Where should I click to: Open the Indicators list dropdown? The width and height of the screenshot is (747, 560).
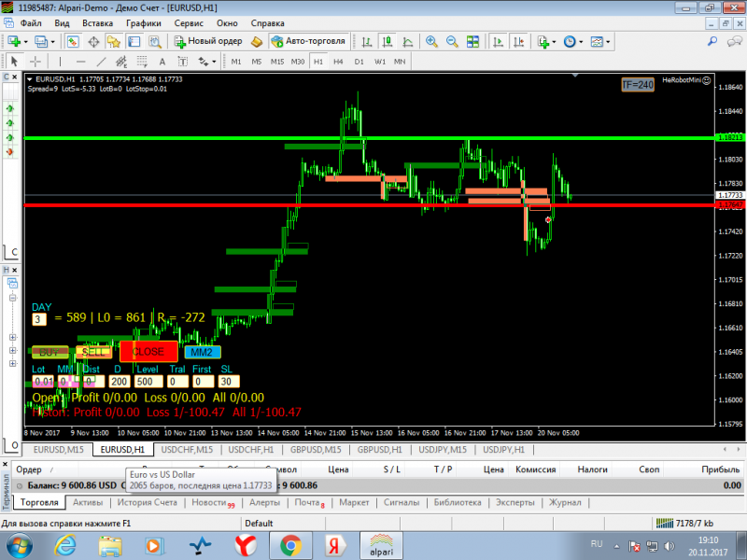(x=546, y=42)
